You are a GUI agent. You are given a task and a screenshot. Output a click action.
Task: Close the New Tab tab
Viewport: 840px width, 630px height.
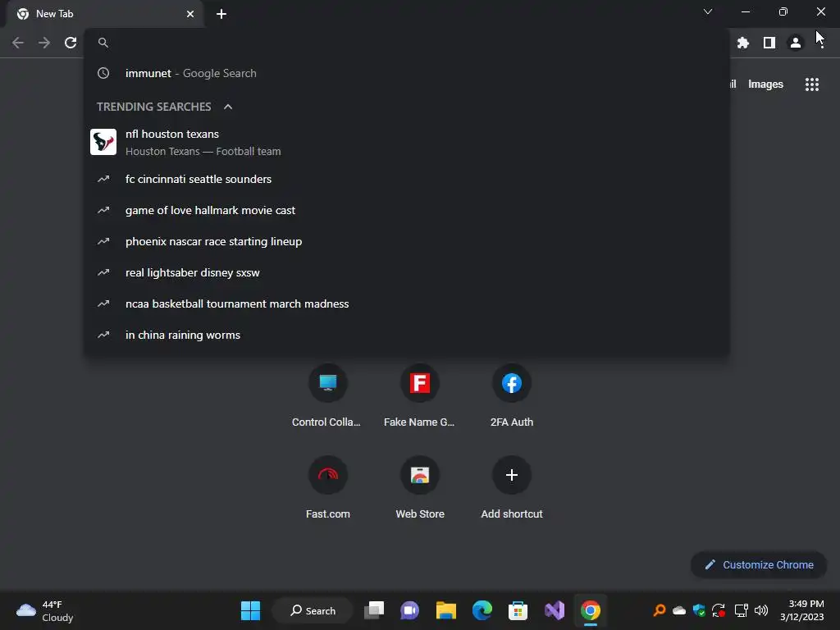coord(190,14)
